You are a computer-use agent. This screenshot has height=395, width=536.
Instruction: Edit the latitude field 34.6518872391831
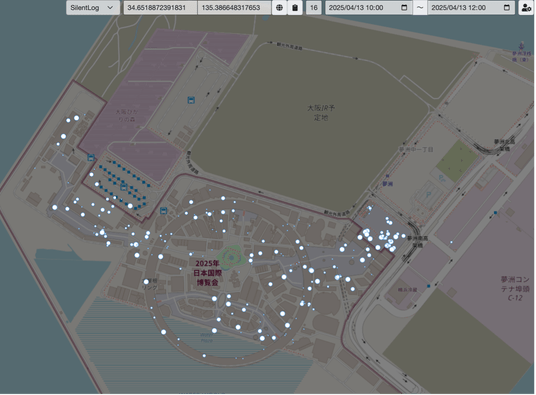160,8
